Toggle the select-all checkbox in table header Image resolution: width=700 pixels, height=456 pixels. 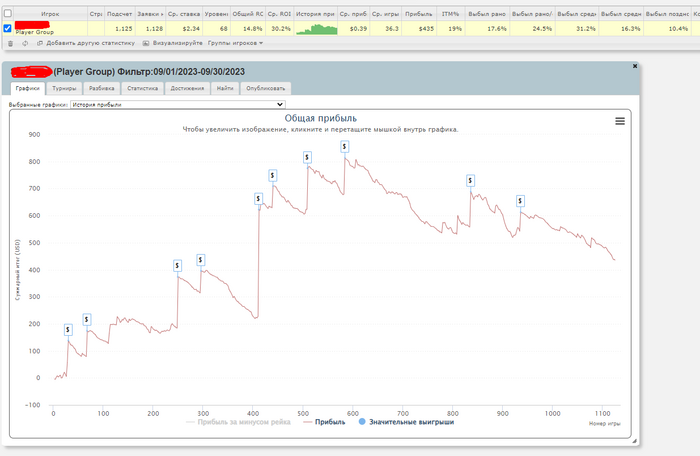tap(8, 13)
